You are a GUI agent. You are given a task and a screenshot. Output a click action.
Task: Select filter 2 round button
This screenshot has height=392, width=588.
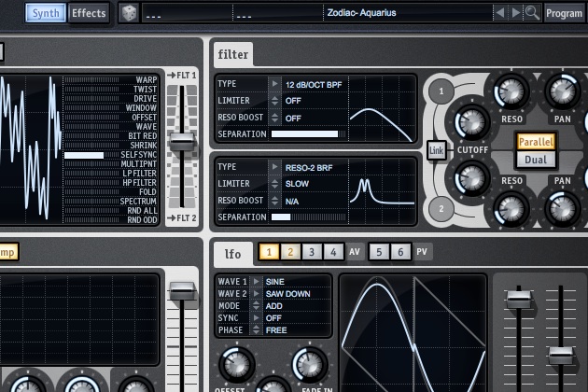point(441,209)
